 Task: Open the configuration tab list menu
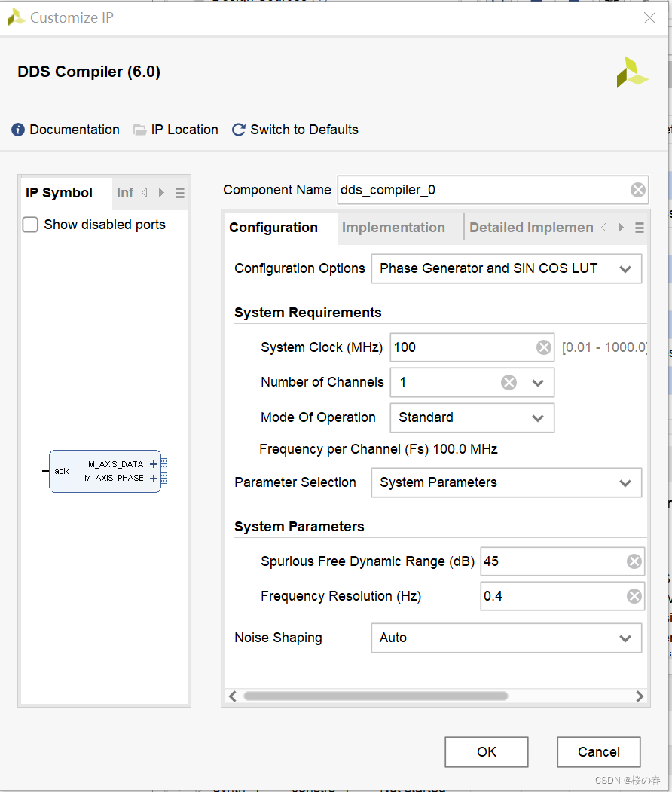(x=639, y=228)
